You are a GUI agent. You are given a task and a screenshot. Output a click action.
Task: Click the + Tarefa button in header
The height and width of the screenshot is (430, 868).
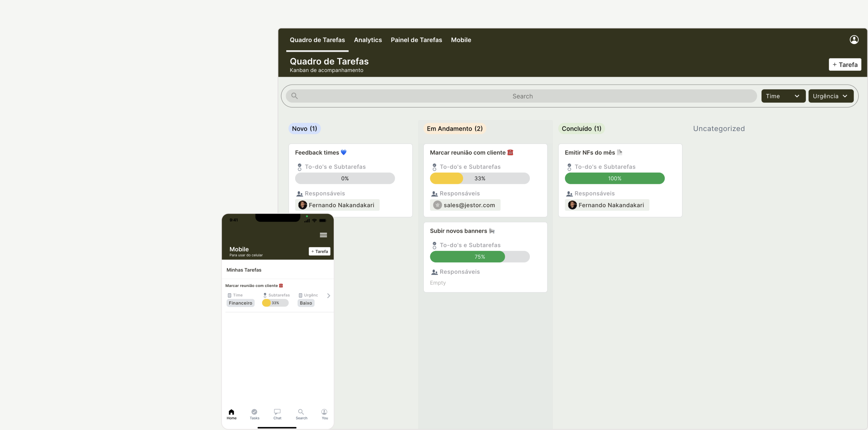click(844, 64)
